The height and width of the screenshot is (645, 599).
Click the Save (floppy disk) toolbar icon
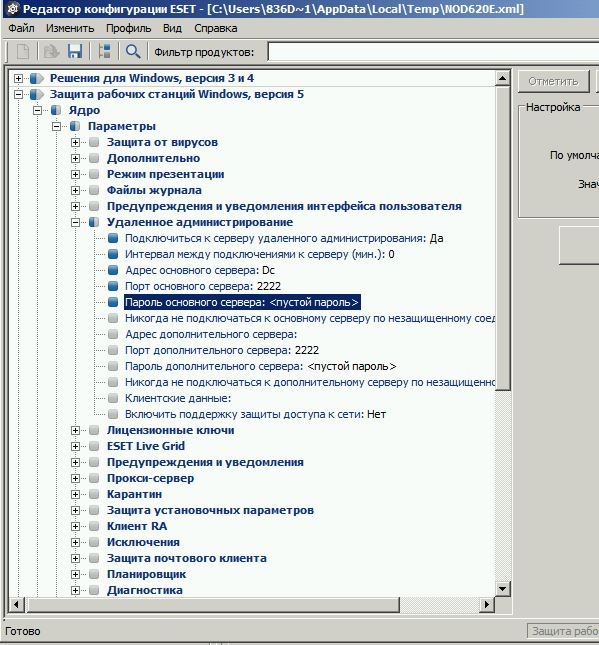pos(75,51)
